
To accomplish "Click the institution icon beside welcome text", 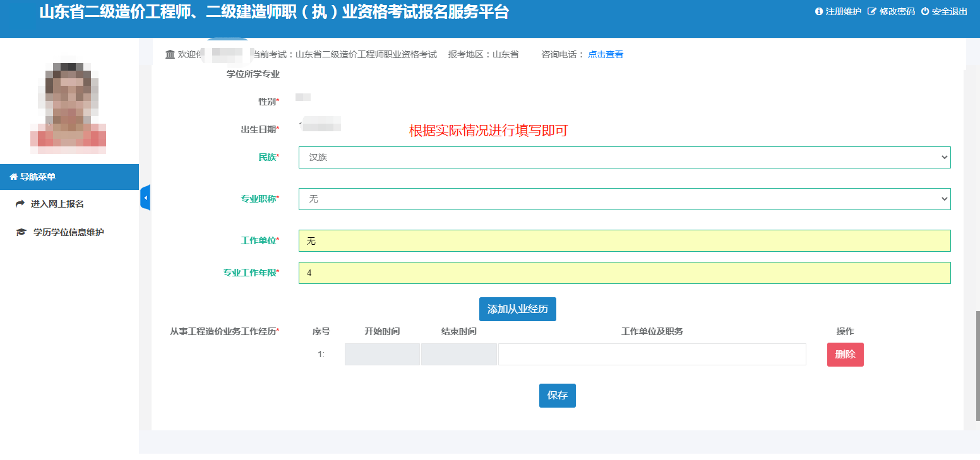I will [x=170, y=54].
